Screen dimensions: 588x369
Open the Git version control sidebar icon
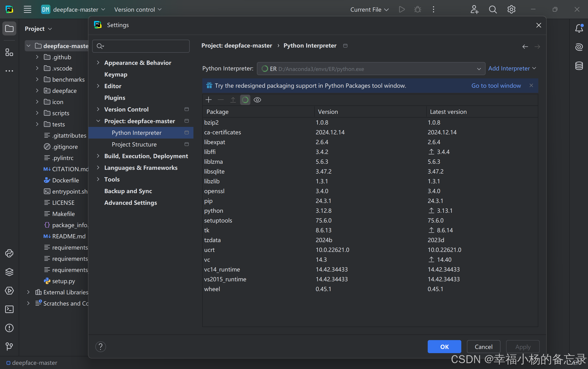coord(9,346)
